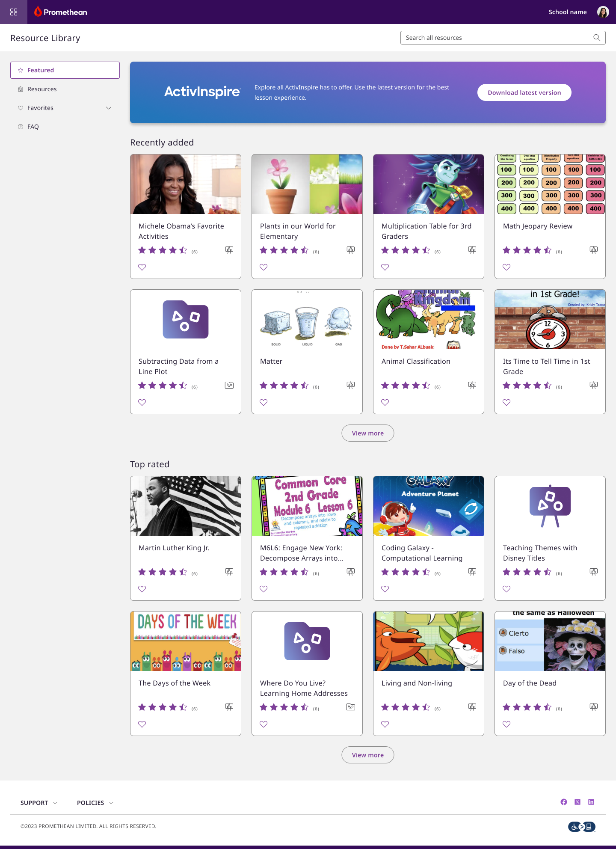The width and height of the screenshot is (616, 849).
Task: Click the search magnifier icon
Action: pos(597,38)
